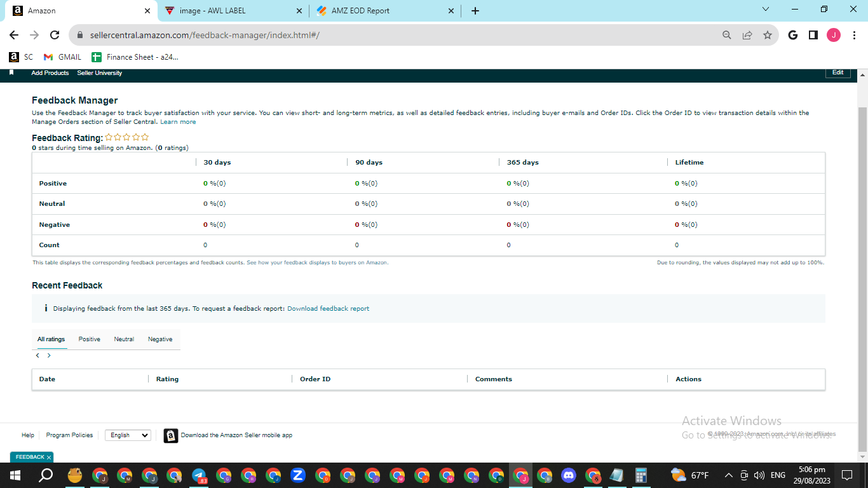View site information via the lock icon
This screenshot has height=488, width=868.
coord(80,36)
